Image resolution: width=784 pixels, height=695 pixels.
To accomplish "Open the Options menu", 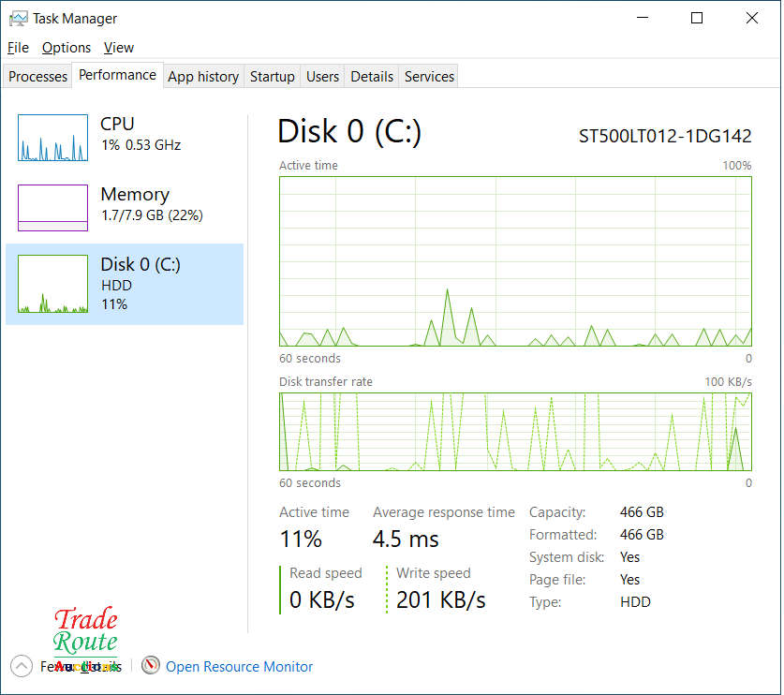I will click(67, 48).
